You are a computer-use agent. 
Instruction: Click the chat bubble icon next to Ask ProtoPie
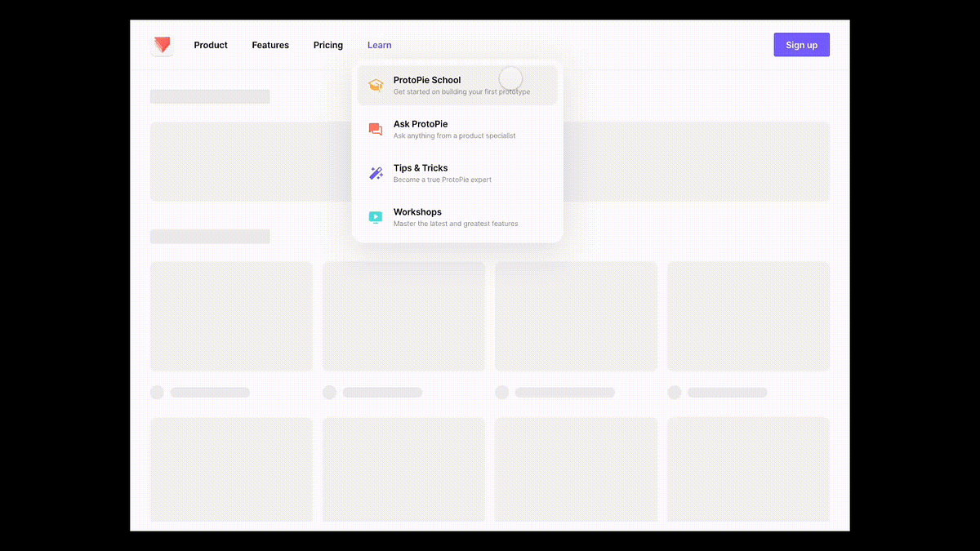tap(376, 129)
